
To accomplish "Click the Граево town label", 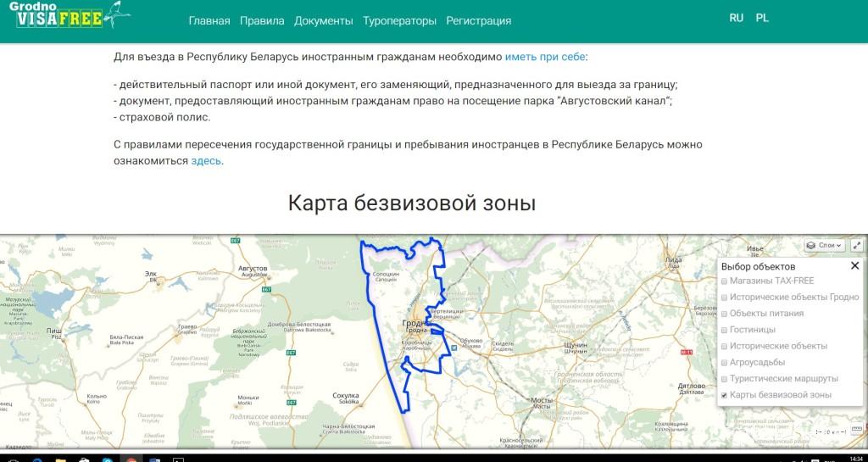I will click(x=187, y=329).
